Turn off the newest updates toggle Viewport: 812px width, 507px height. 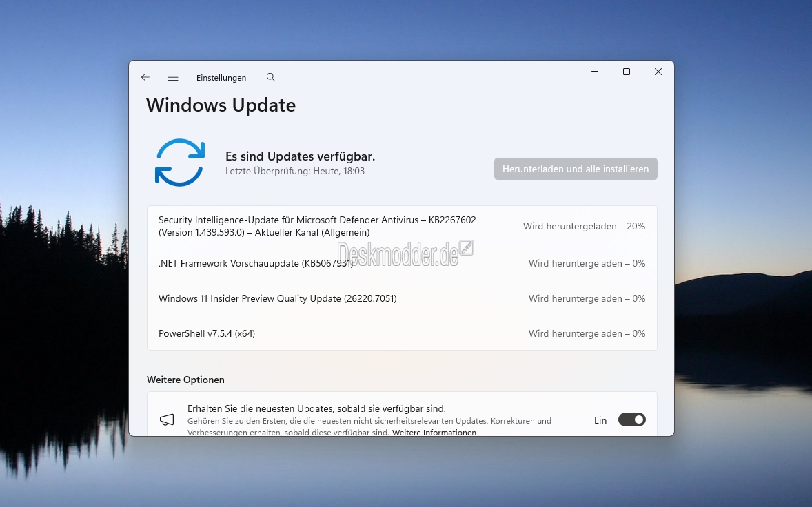coord(631,420)
